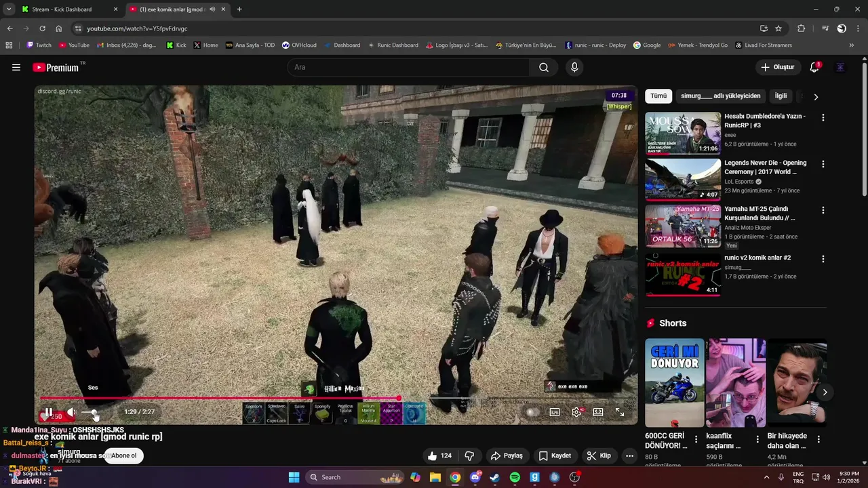Open the Windows Start menu
Screen dimensions: 868x488
click(294, 477)
